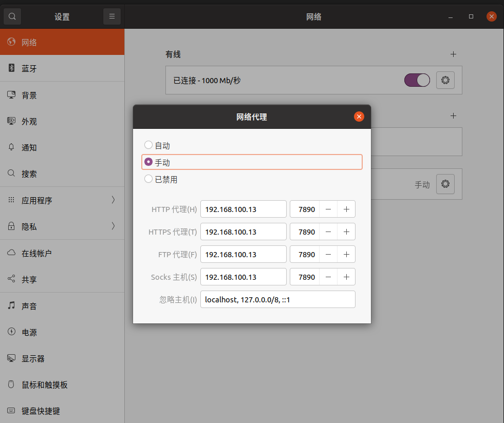Open the 蓝牙 settings category
Screen dimensions: 504x423
point(62,68)
